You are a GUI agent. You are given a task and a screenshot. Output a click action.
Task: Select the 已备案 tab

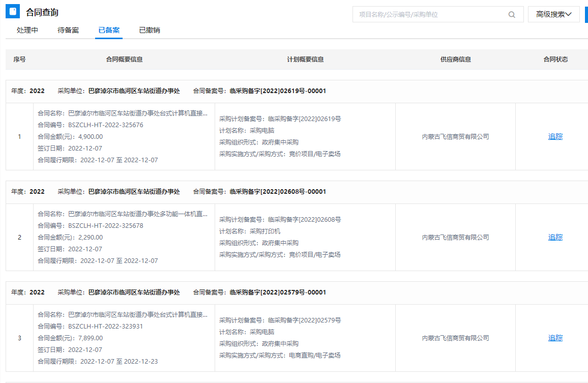[109, 30]
